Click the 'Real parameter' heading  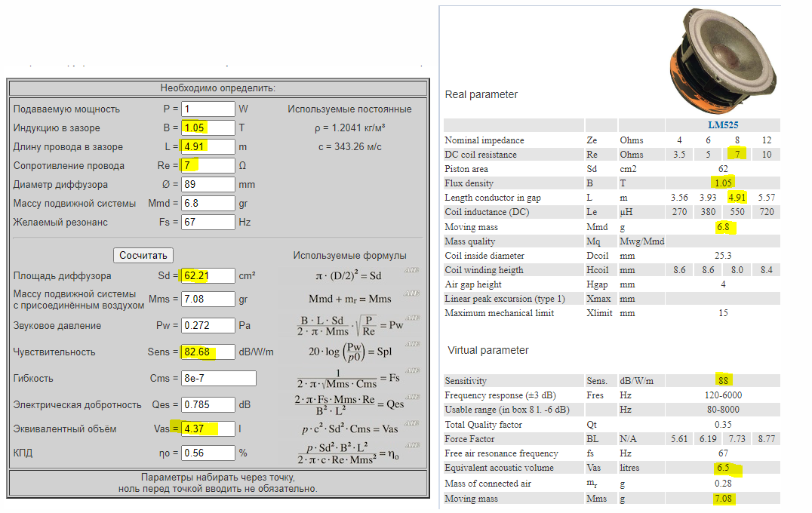(481, 94)
